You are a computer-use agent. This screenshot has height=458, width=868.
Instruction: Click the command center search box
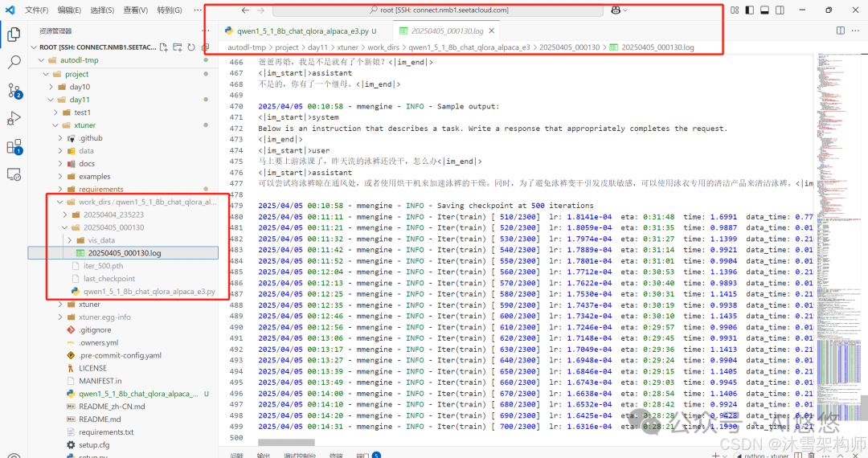tap(439, 10)
